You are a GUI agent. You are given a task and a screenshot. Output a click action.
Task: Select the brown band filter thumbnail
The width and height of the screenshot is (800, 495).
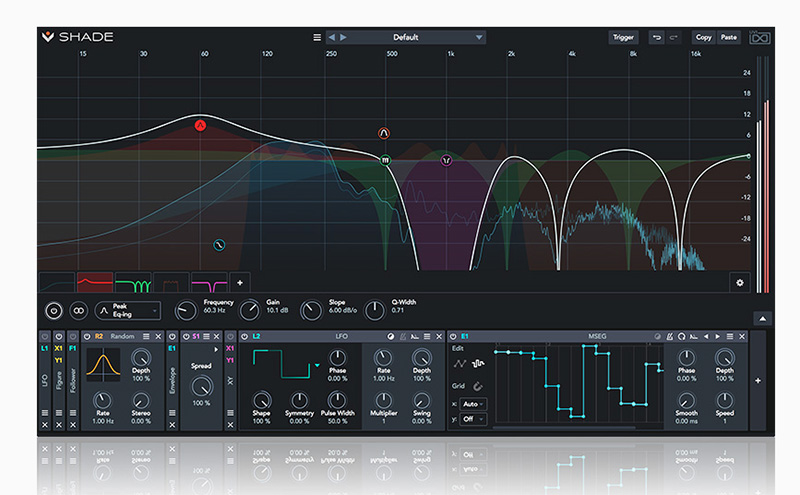click(171, 283)
